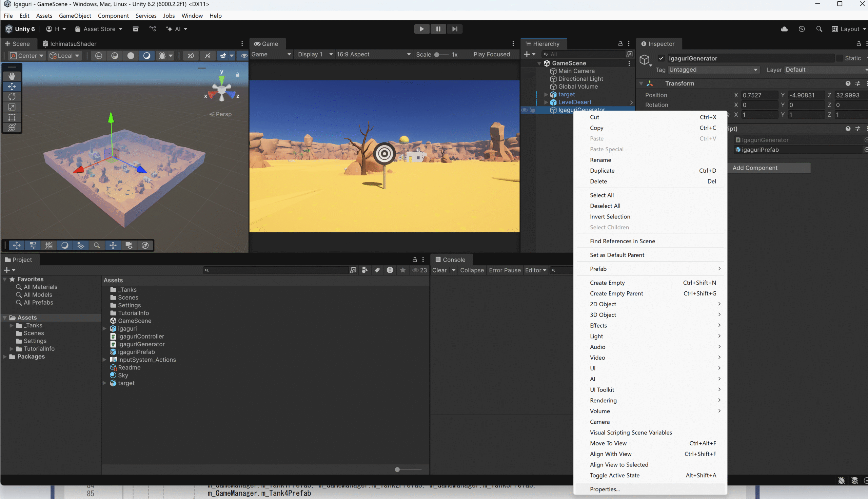Disable the IgaguriGenerator active checkbox

pyautogui.click(x=662, y=58)
